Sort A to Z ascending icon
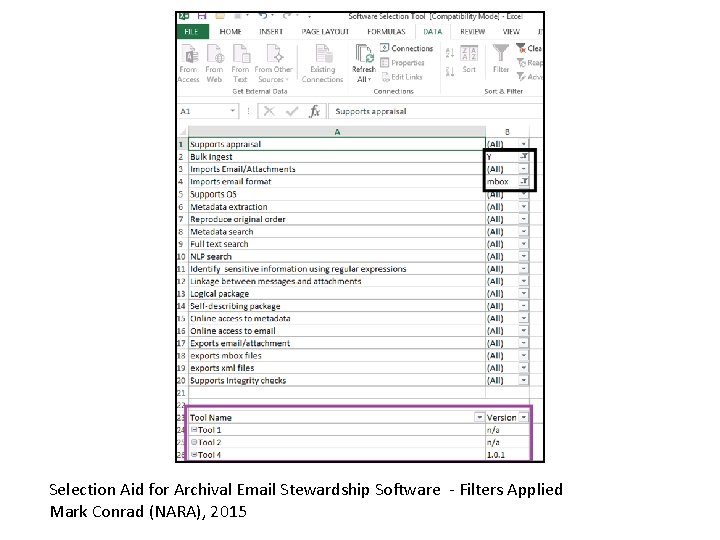 450,53
